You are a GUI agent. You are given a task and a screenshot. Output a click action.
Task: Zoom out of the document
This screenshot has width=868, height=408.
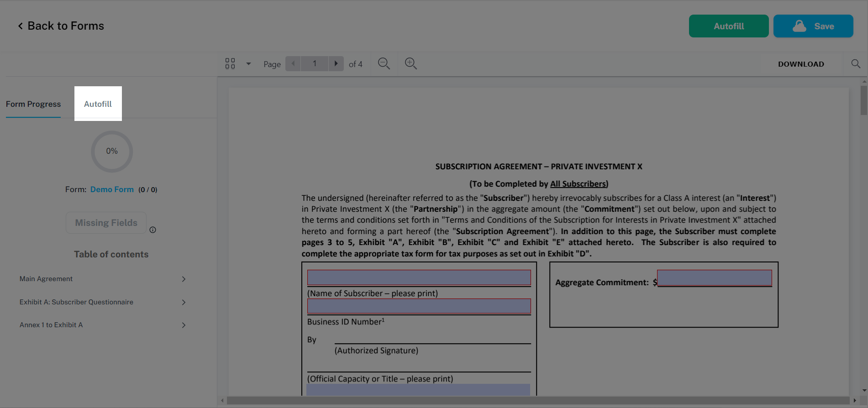tap(384, 63)
